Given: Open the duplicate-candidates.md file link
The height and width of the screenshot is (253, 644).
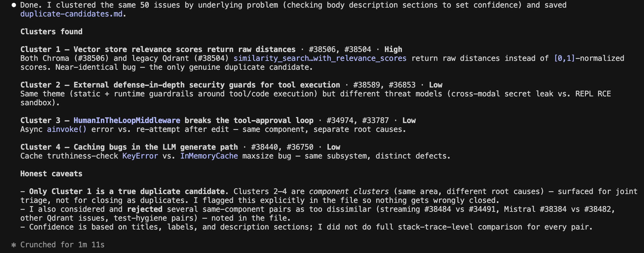Looking at the screenshot, I should [x=71, y=14].
